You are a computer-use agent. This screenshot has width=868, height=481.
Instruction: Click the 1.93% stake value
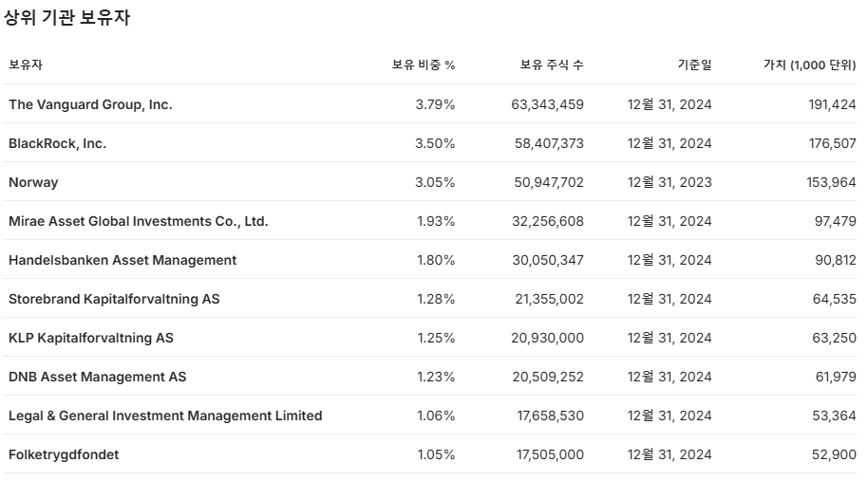pos(436,221)
